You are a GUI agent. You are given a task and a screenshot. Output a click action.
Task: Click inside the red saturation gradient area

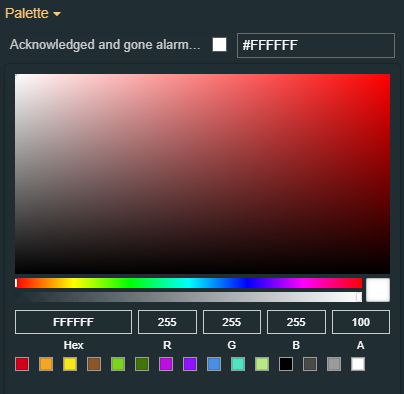tap(202, 174)
